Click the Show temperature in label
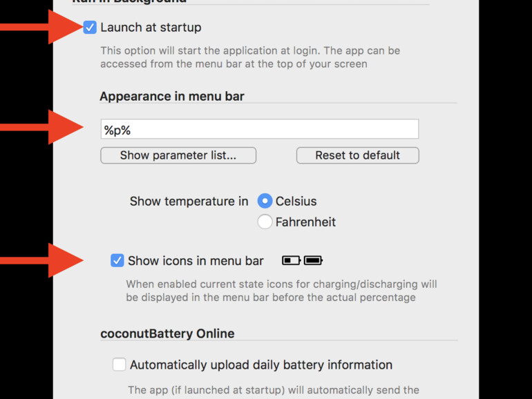This screenshot has width=532, height=399. point(189,201)
